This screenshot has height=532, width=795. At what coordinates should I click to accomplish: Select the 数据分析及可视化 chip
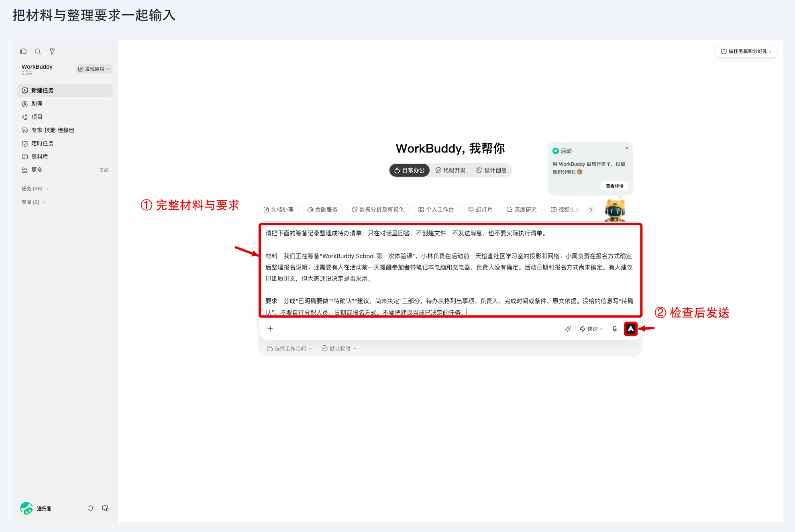378,210
